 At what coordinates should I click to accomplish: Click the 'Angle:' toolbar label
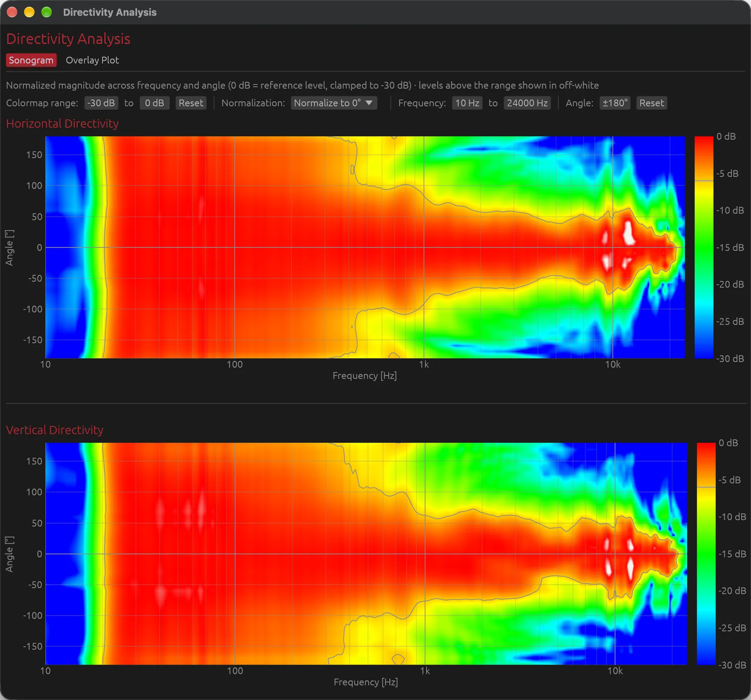coord(579,103)
